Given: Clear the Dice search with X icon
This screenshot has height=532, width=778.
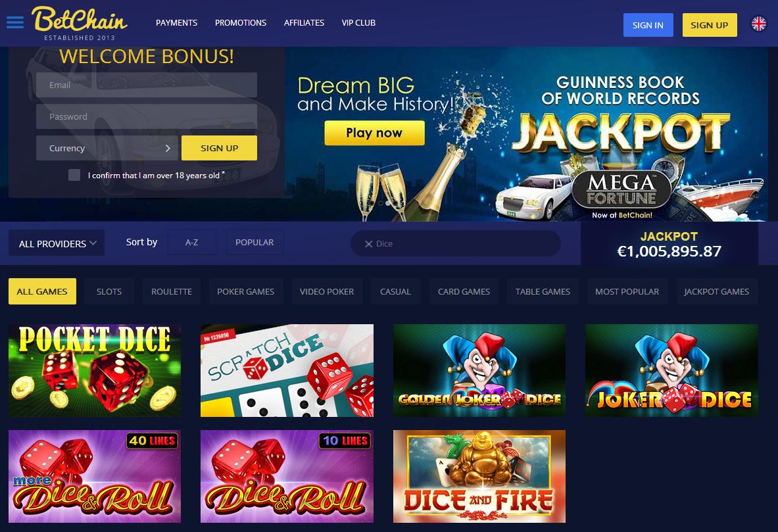Looking at the screenshot, I should [369, 244].
